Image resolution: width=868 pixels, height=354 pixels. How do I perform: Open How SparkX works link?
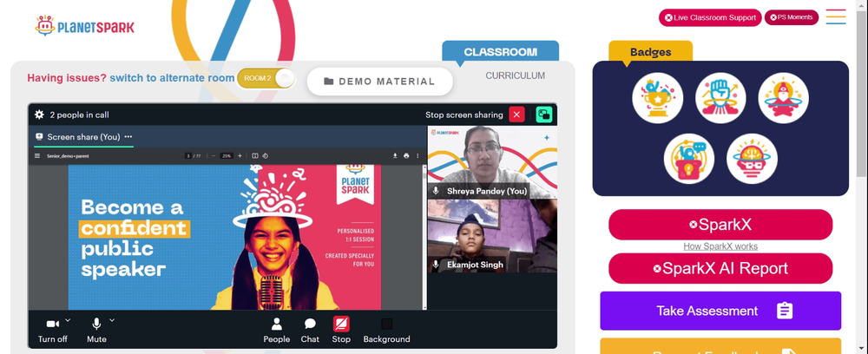point(720,246)
